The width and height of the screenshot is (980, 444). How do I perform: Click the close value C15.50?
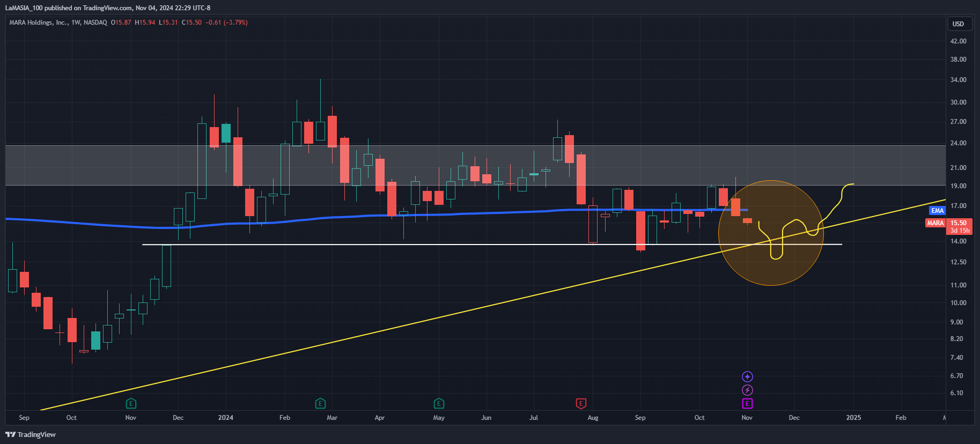click(191, 23)
